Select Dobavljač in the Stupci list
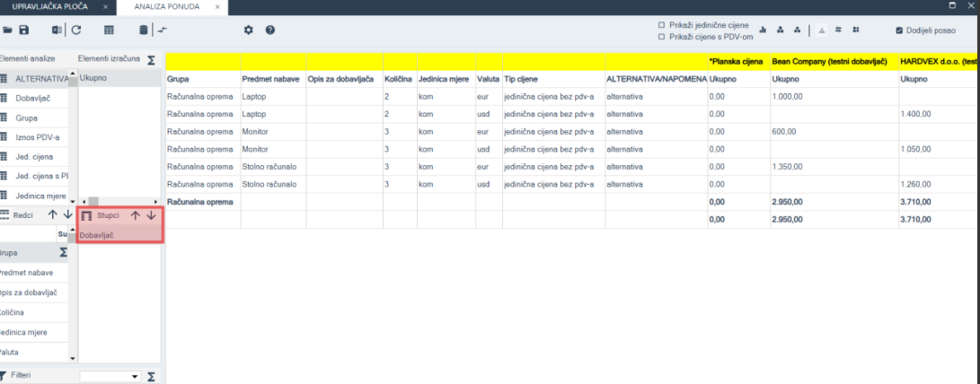Viewport: 980px width, 384px height. (97, 234)
